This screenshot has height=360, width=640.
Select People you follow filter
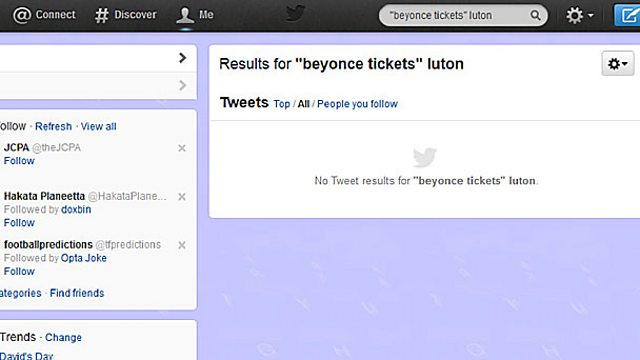[357, 104]
